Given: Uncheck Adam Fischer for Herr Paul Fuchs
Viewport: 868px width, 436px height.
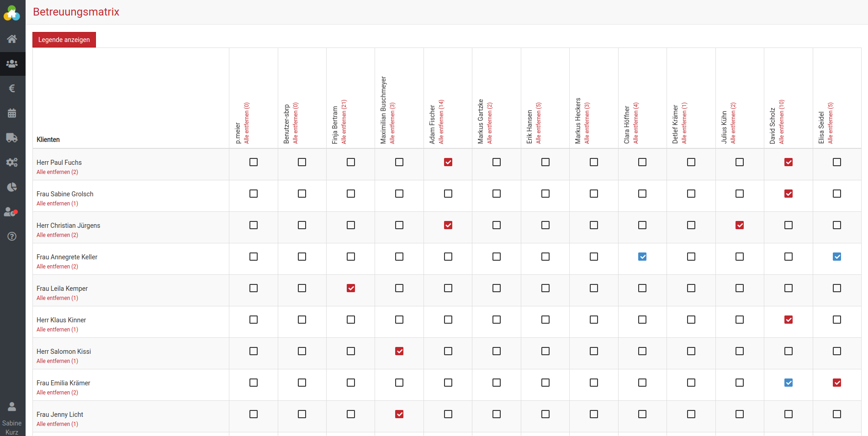Looking at the screenshot, I should pos(448,162).
